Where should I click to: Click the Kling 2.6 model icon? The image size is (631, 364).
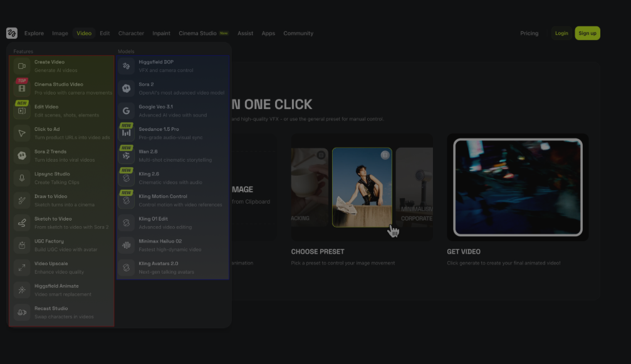click(x=126, y=178)
